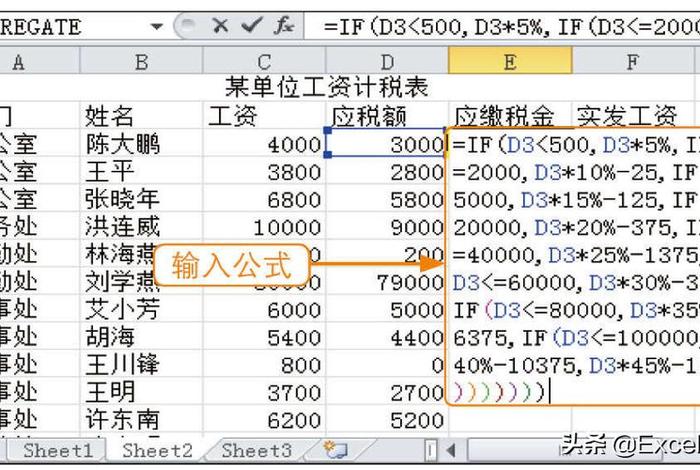The image size is (700, 470).
Task: Select taxable amount cell showing 0
Action: pos(386,365)
